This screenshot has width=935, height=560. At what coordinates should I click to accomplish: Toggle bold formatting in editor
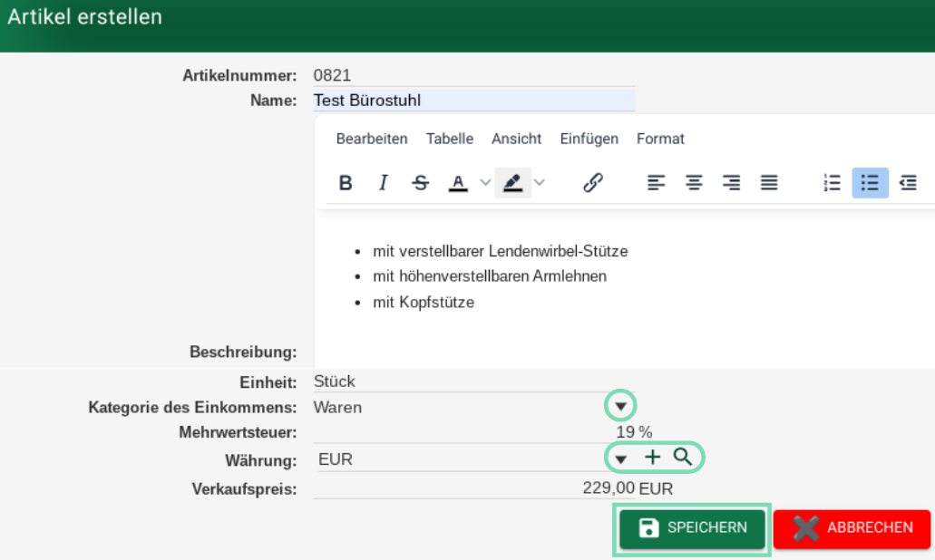click(x=346, y=183)
